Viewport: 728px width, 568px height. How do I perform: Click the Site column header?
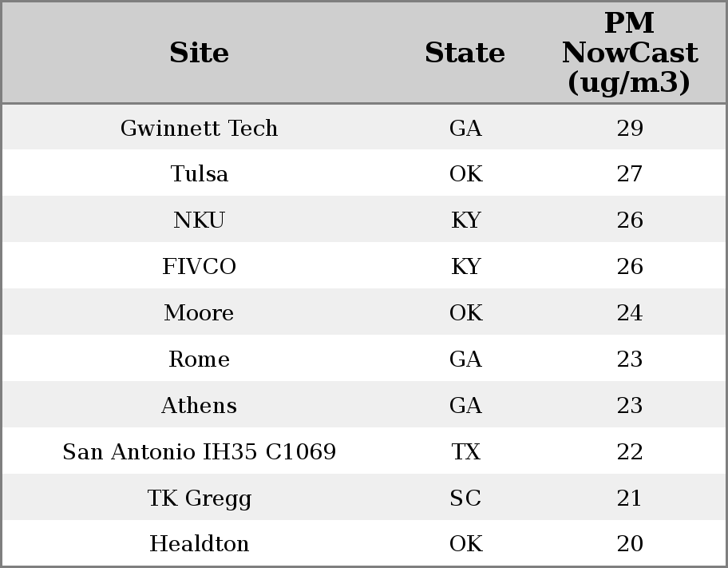point(199,53)
